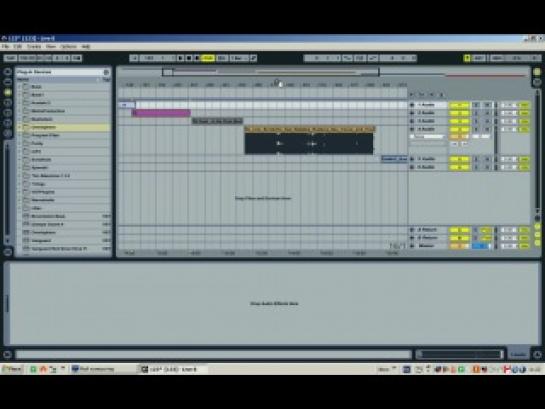Click the TAP tempo button

click(x=10, y=58)
